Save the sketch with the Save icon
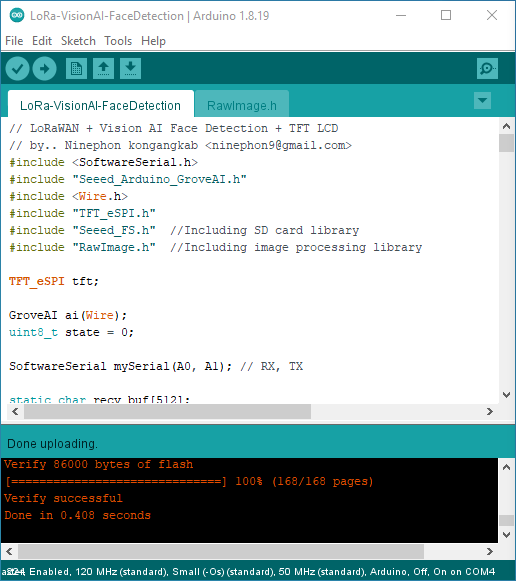516x581 pixels. (130, 69)
